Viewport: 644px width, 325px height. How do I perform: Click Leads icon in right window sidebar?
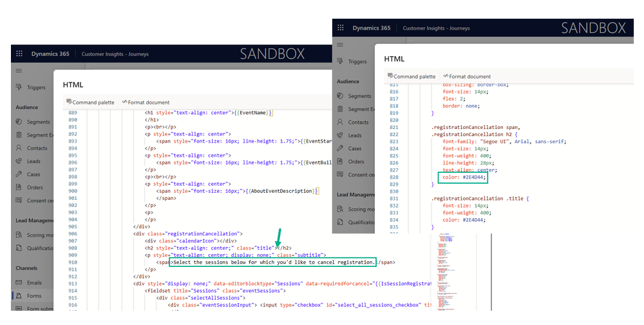point(339,135)
